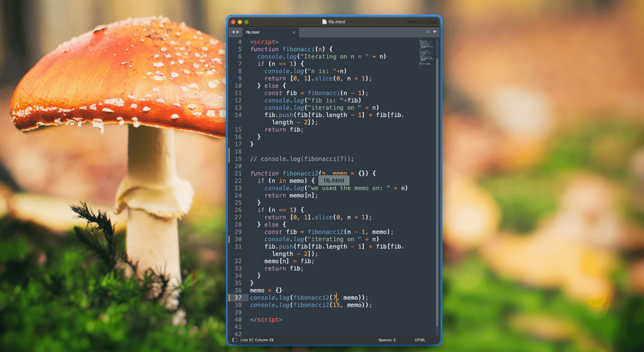Open the Spaces: 2 indentation menu
This screenshot has width=644, height=352.
coord(387,340)
